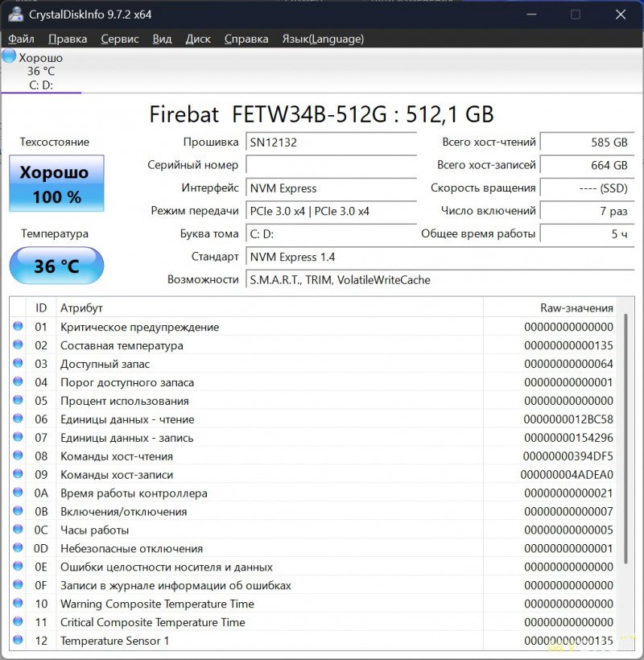644x660 pixels.
Task: Open the Диск menu
Action: coord(198,39)
